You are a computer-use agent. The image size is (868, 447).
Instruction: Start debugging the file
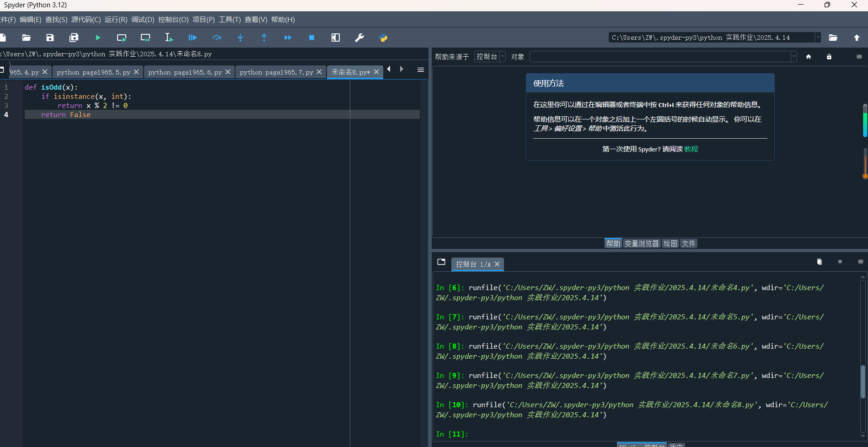193,38
